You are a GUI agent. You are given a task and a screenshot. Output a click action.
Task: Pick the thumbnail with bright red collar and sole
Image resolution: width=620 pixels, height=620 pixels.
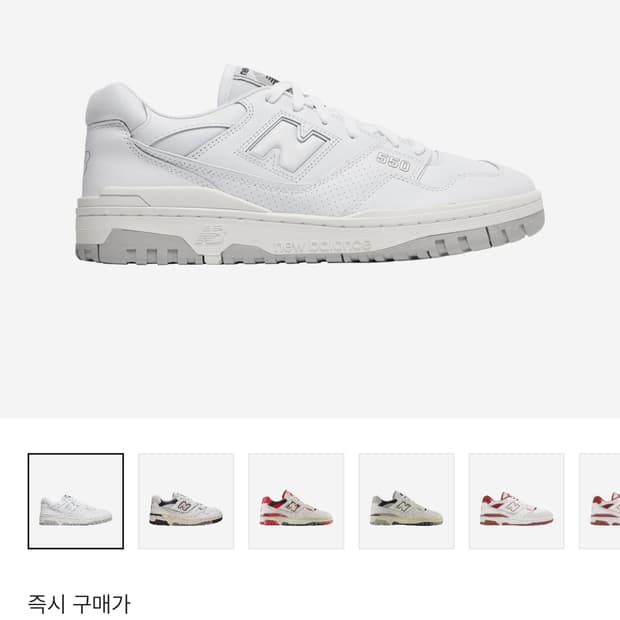(x=296, y=501)
